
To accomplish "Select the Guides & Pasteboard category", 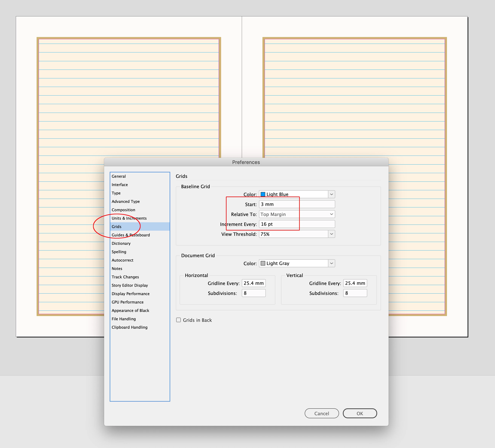I will pos(131,235).
